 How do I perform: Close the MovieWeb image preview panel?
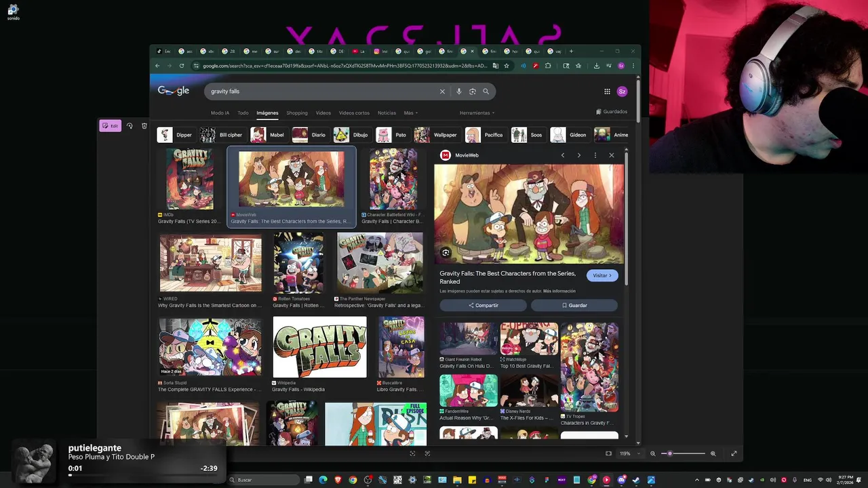612,155
